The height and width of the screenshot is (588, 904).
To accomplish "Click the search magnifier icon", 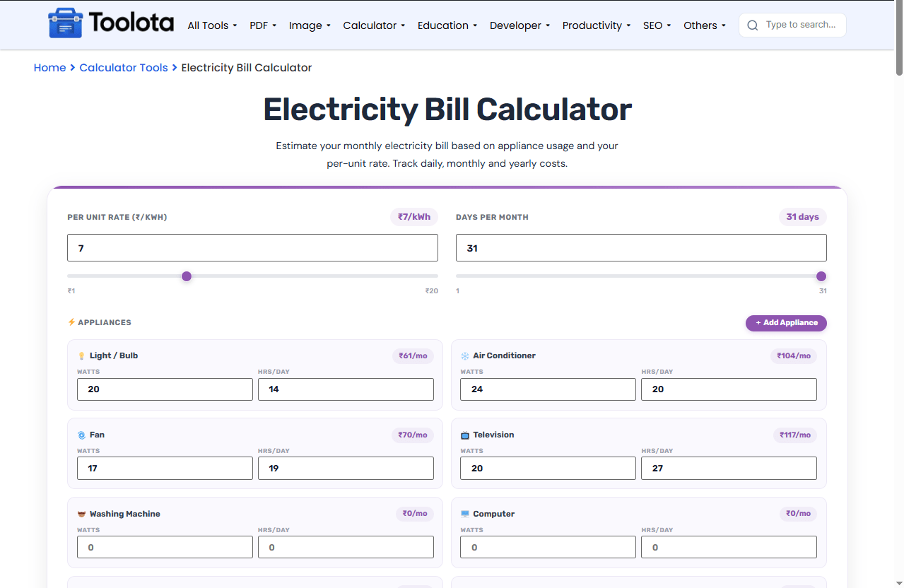I will (x=753, y=25).
